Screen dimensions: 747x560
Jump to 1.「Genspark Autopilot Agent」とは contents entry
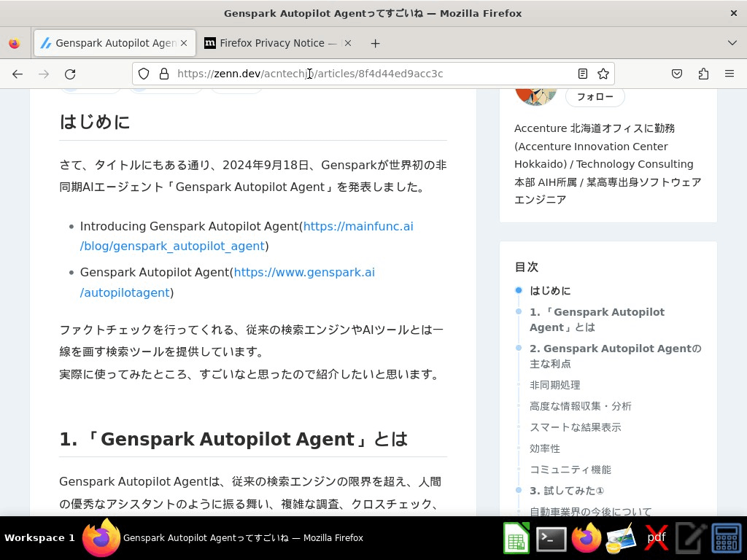pyautogui.click(x=597, y=319)
